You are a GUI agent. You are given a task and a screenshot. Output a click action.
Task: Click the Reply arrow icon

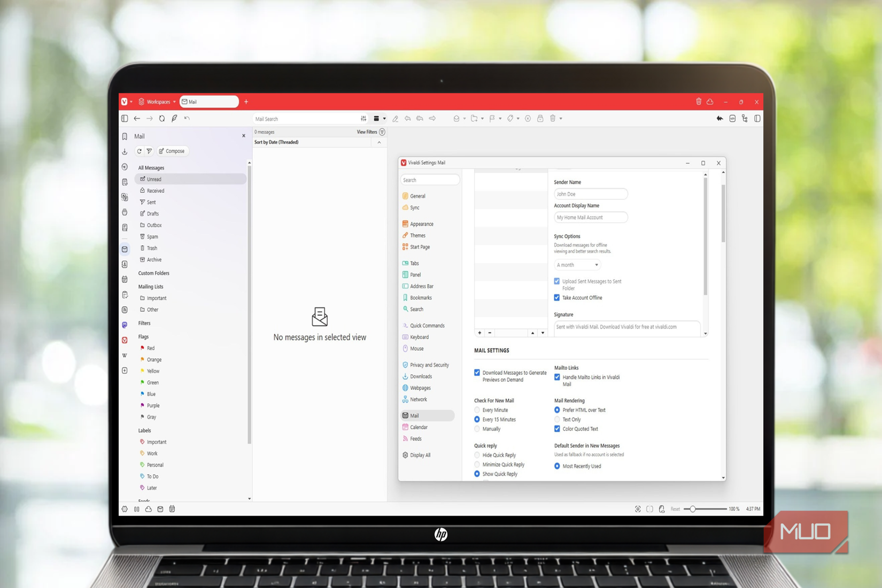pyautogui.click(x=408, y=119)
